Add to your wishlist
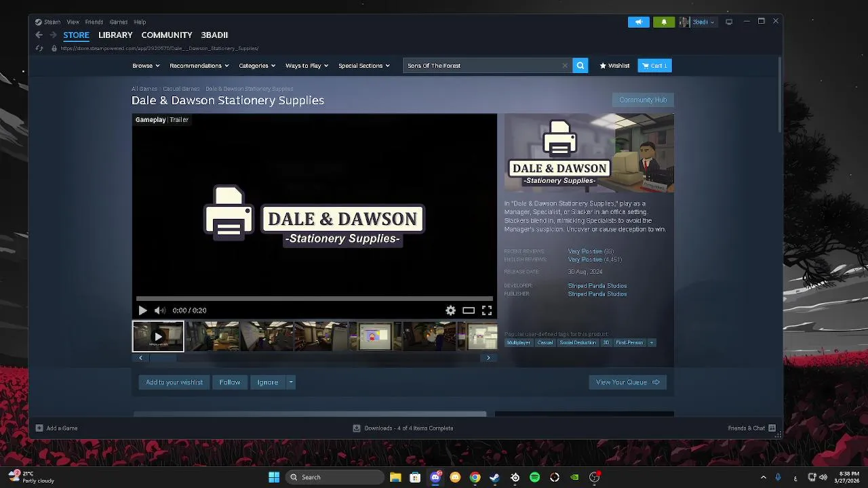 point(174,382)
